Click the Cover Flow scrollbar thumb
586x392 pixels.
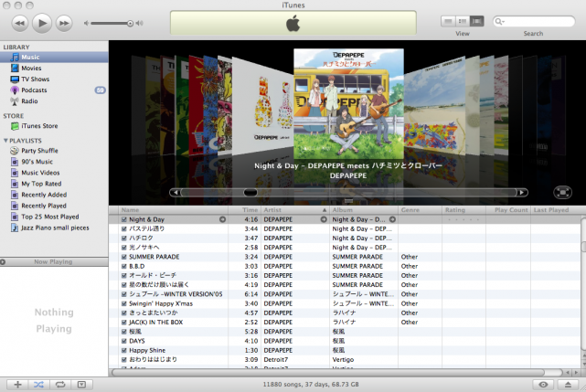tap(250, 193)
